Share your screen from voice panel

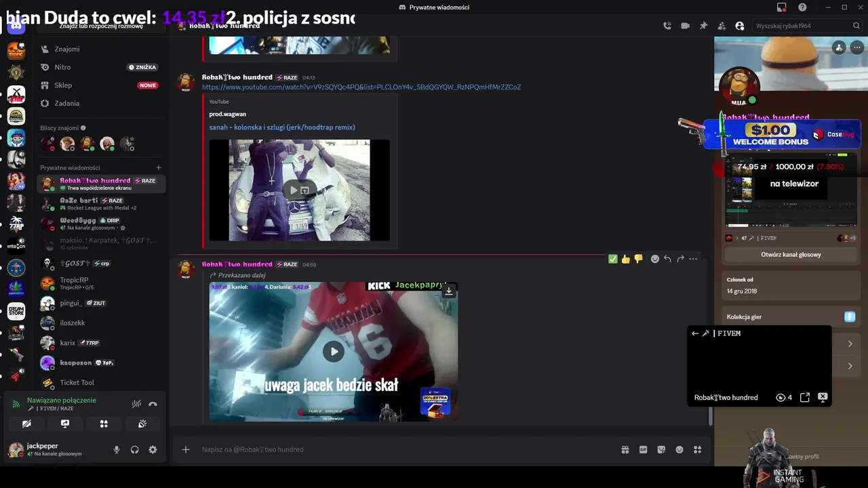pos(65,424)
